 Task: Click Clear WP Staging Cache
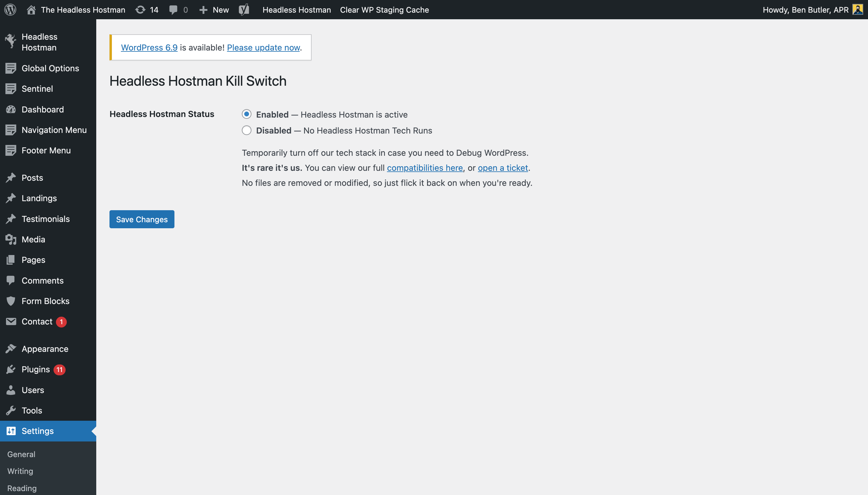point(384,10)
